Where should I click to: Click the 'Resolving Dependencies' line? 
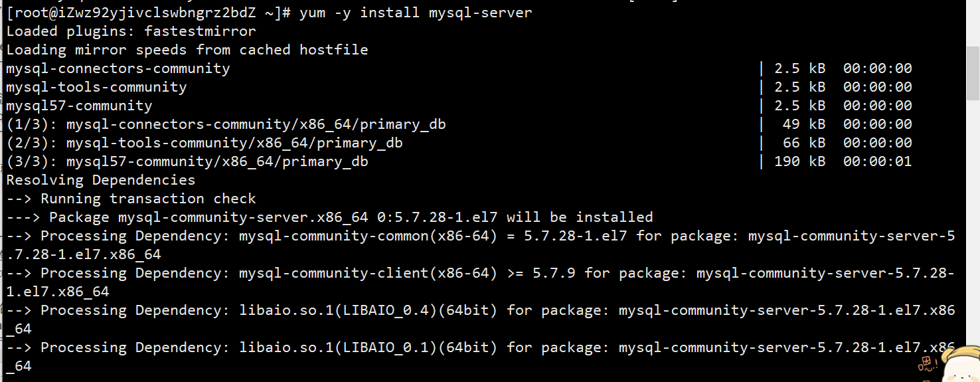(101, 180)
